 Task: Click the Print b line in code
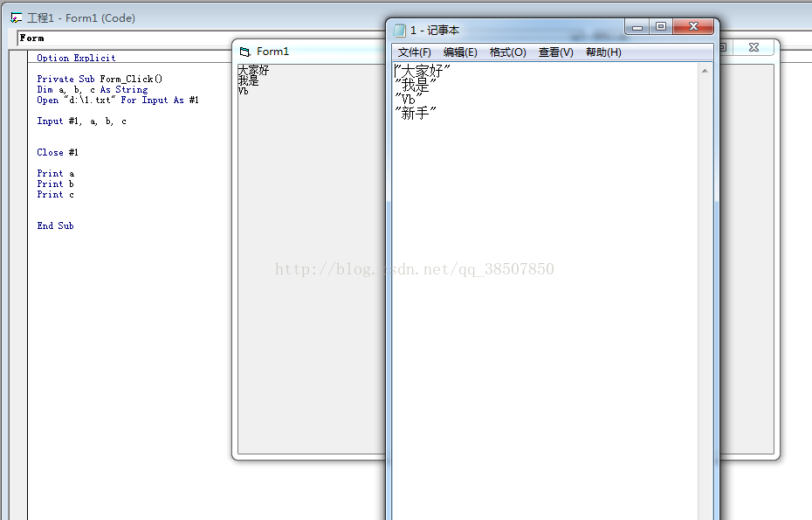55,184
